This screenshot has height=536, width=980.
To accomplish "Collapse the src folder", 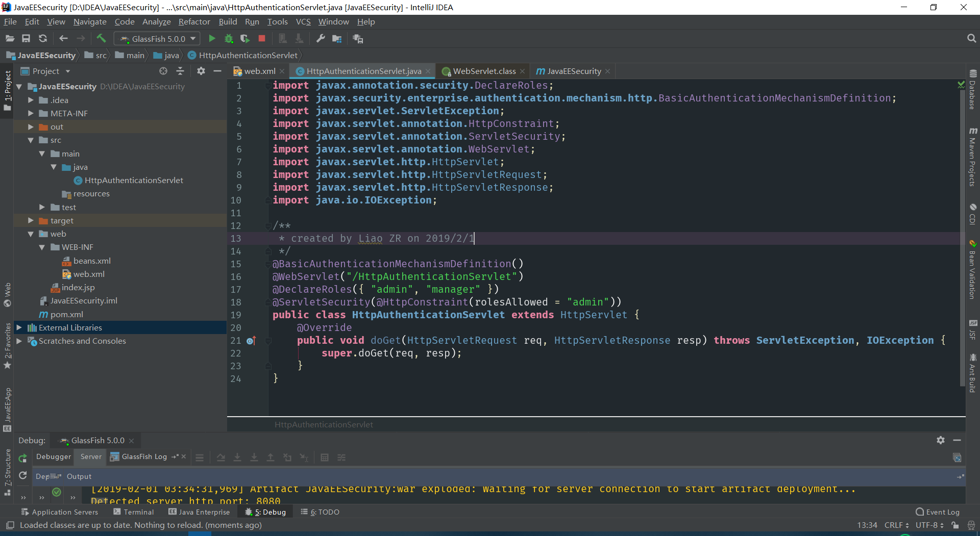I will coord(31,140).
